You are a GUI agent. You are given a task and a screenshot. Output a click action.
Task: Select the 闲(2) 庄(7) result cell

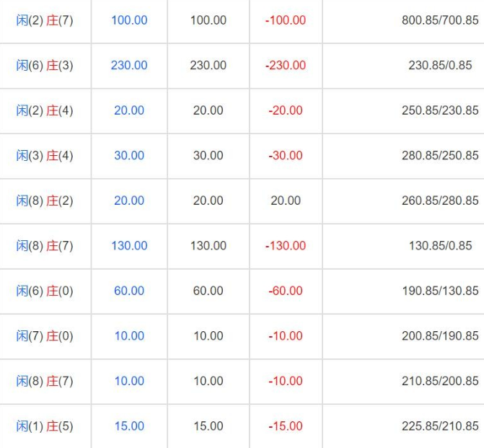point(45,20)
